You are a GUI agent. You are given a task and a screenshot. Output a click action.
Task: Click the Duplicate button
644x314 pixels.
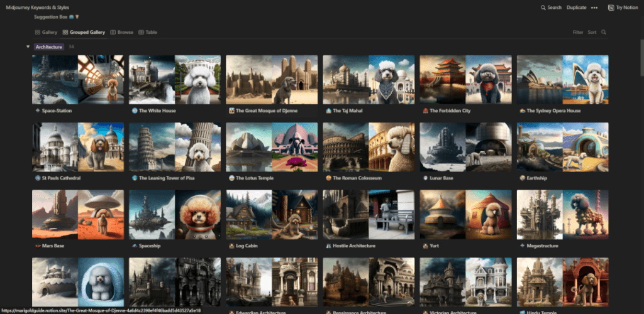(576, 8)
